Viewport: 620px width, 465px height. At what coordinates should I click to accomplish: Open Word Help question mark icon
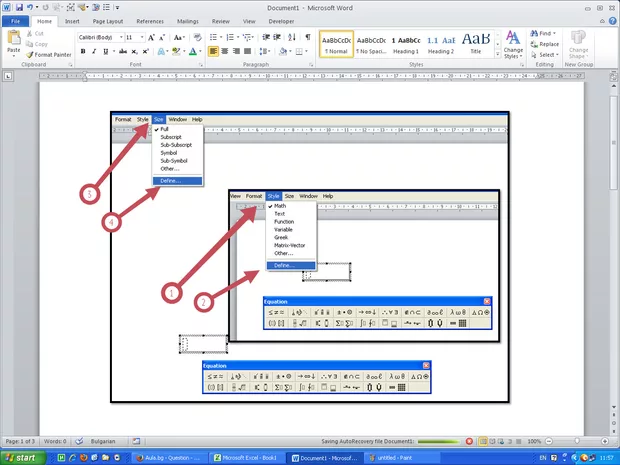click(x=613, y=21)
